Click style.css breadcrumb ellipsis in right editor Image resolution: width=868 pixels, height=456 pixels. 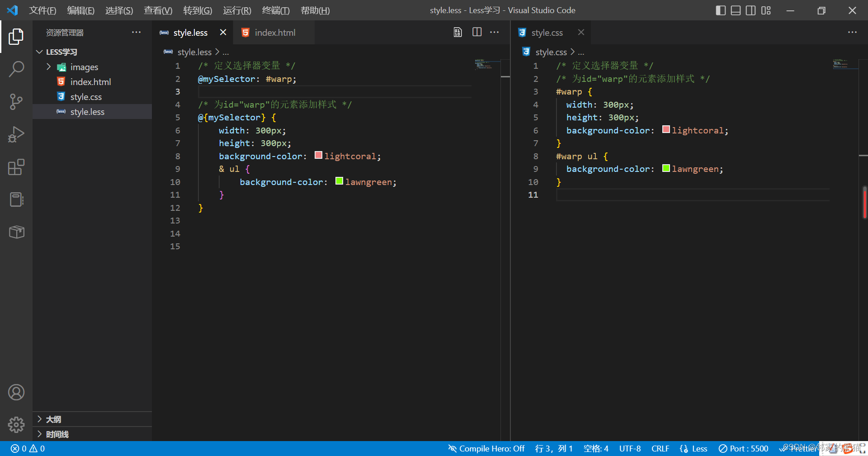(581, 52)
